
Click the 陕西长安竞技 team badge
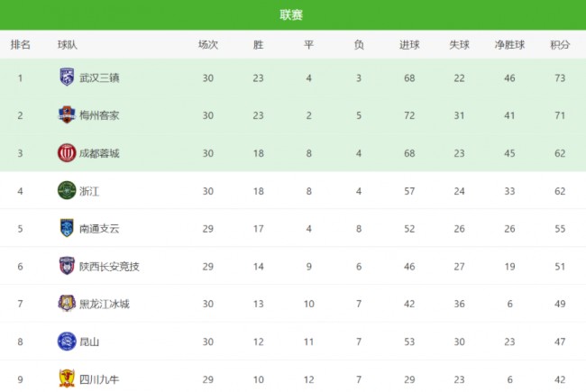point(67,266)
